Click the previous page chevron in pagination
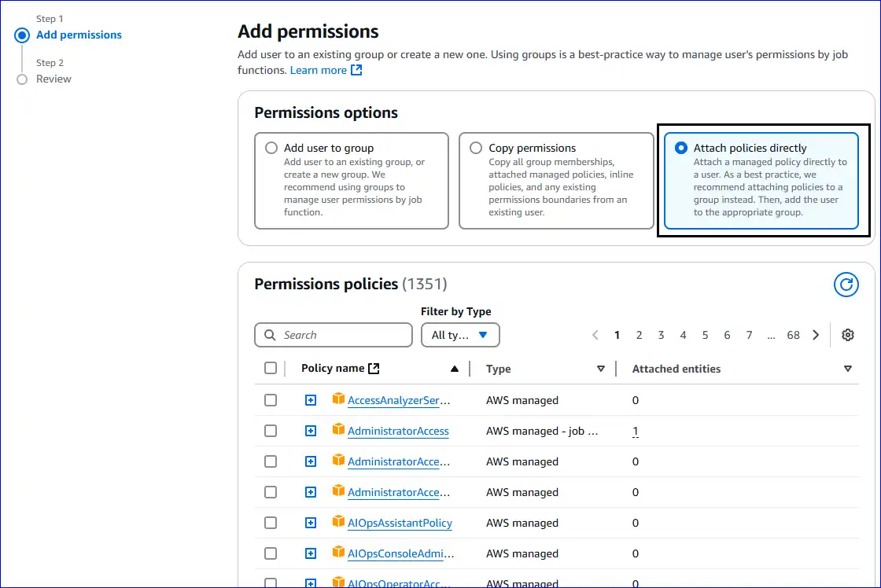This screenshot has width=881, height=588. pos(595,335)
